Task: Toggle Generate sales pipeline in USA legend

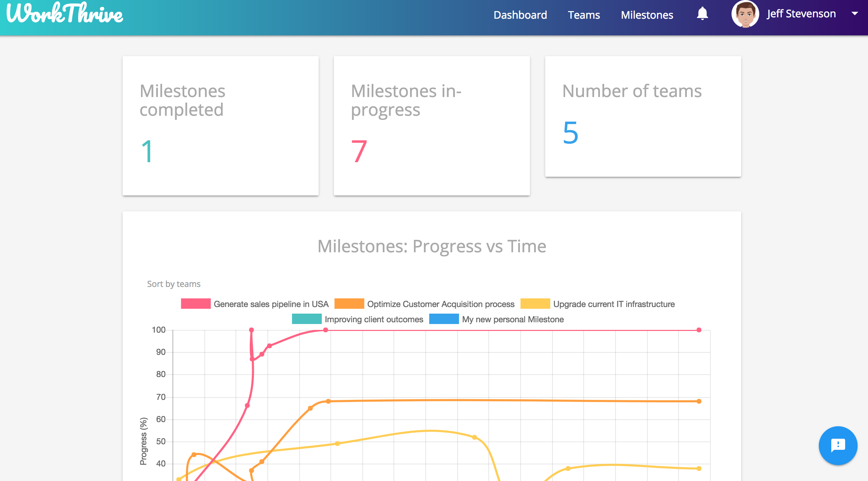Action: 255,304
